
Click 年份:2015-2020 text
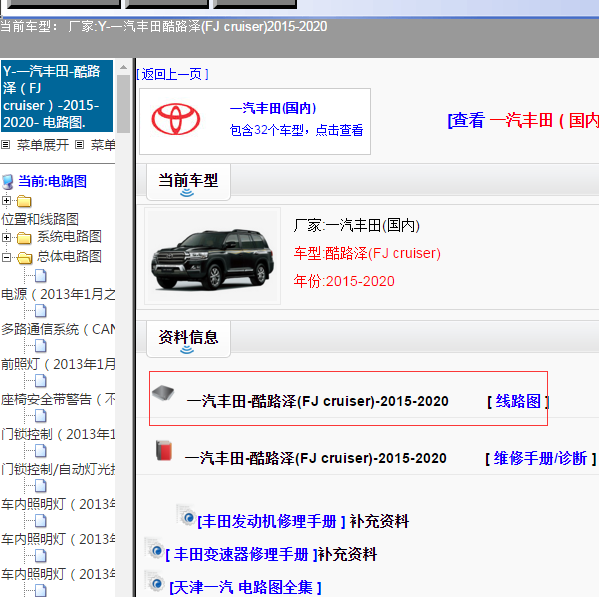click(344, 282)
